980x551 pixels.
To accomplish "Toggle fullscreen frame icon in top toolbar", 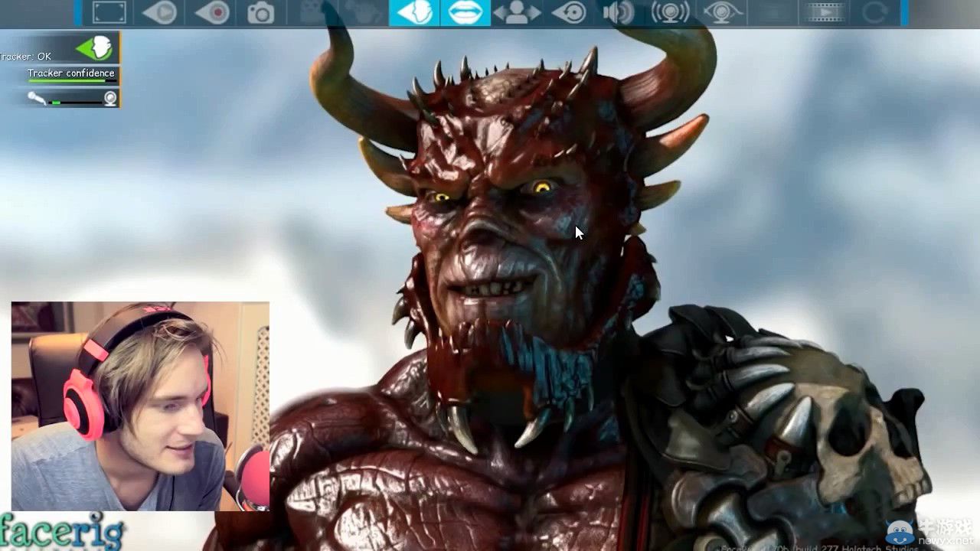I will point(109,12).
